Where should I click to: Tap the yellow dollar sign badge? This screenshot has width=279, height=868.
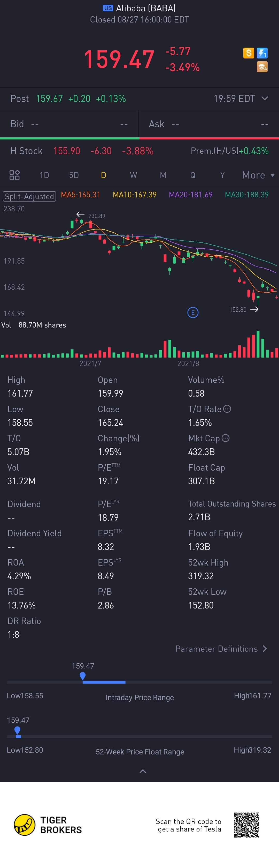[x=248, y=53]
